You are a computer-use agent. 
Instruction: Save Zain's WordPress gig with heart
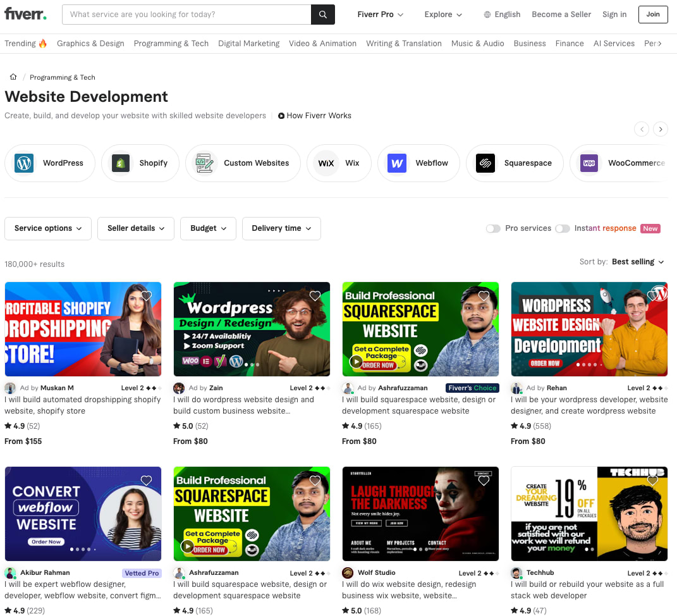(x=315, y=296)
